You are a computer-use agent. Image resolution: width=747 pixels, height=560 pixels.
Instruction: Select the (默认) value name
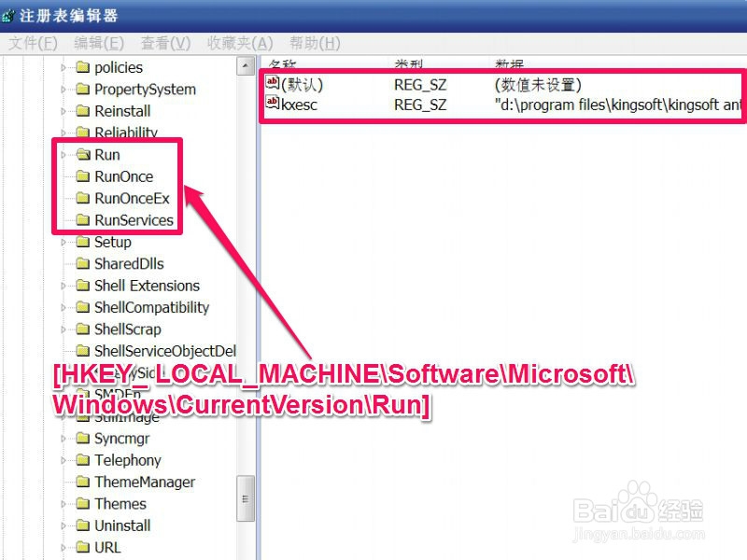click(302, 85)
